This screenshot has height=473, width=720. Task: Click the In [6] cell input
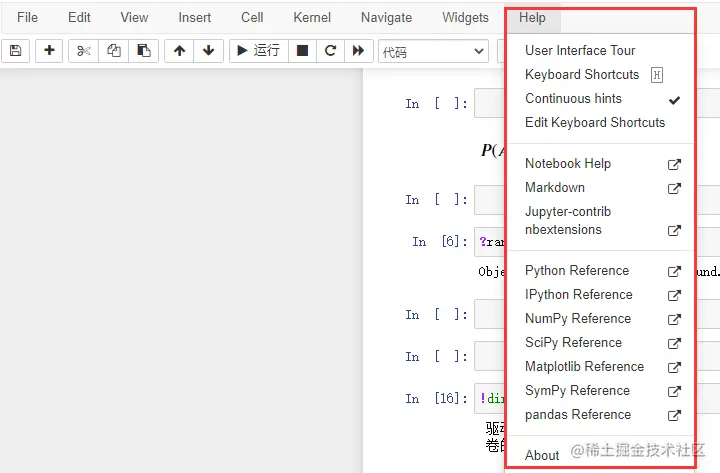(x=489, y=242)
